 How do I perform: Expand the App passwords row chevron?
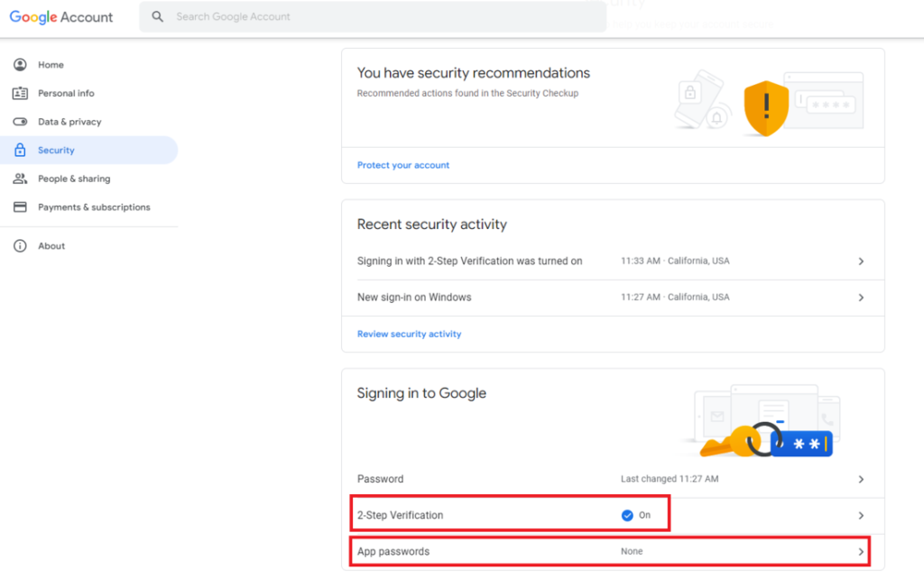pyautogui.click(x=862, y=550)
